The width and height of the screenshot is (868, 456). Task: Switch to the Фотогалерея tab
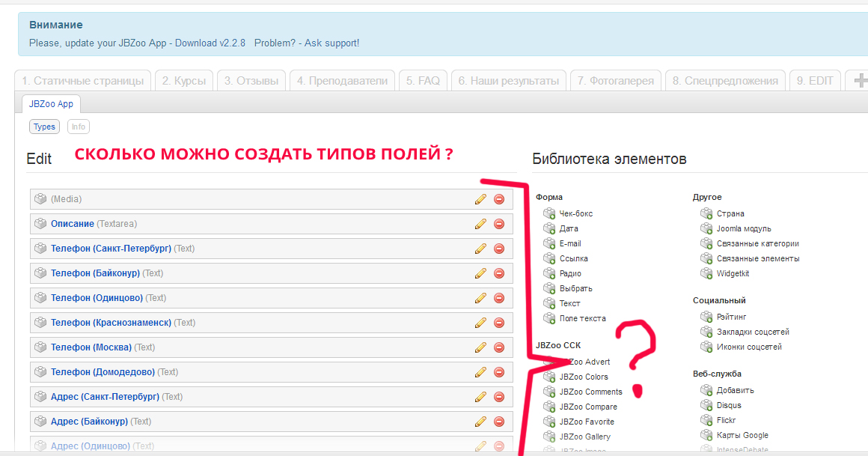click(x=616, y=81)
